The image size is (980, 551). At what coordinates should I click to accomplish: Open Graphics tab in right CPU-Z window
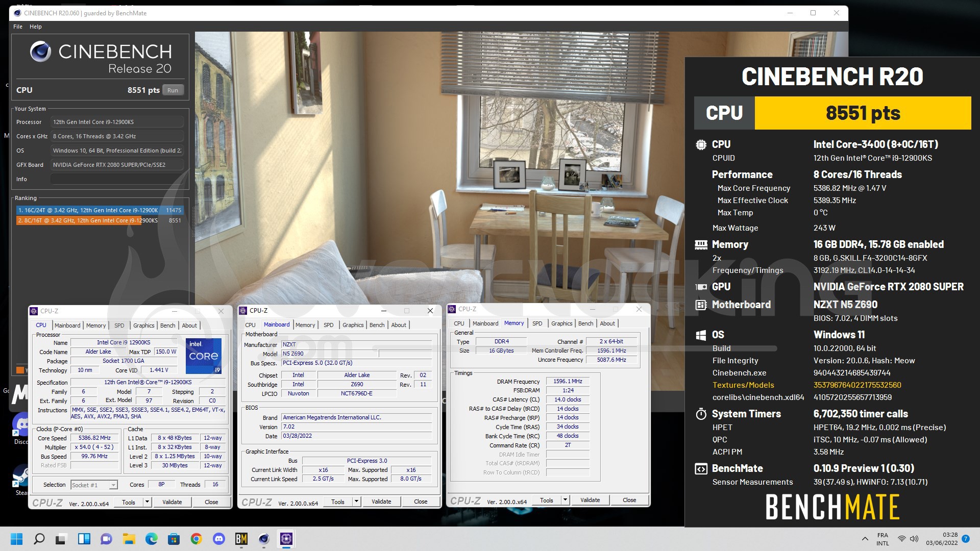tap(562, 323)
